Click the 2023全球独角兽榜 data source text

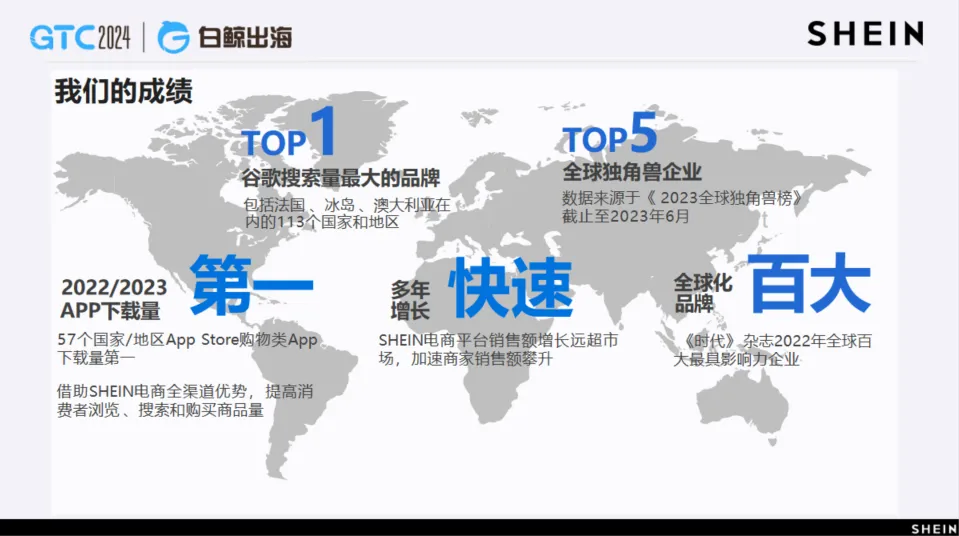pyautogui.click(x=683, y=207)
